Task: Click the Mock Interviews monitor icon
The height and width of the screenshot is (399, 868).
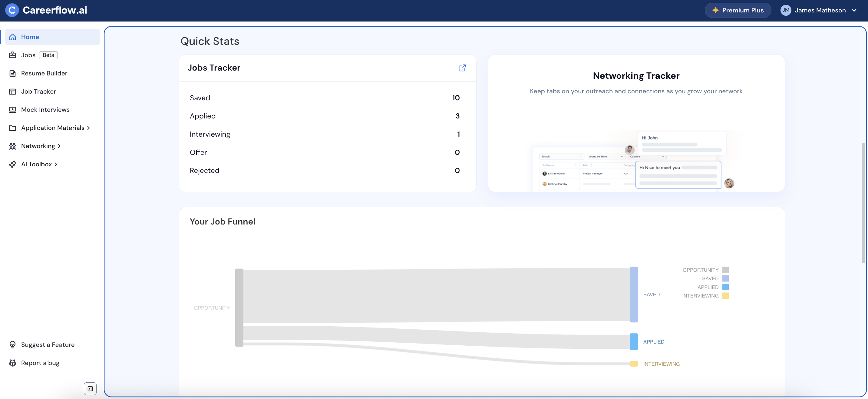Action: (x=12, y=110)
